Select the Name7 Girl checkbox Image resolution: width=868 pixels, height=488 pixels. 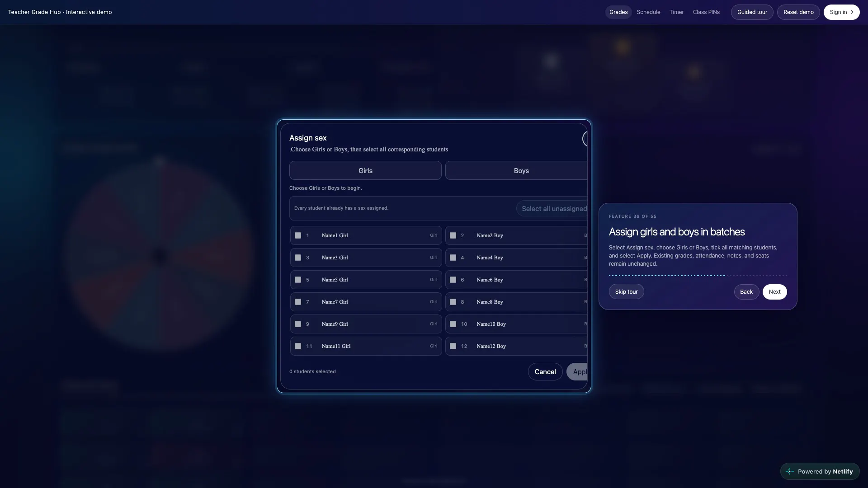click(298, 302)
